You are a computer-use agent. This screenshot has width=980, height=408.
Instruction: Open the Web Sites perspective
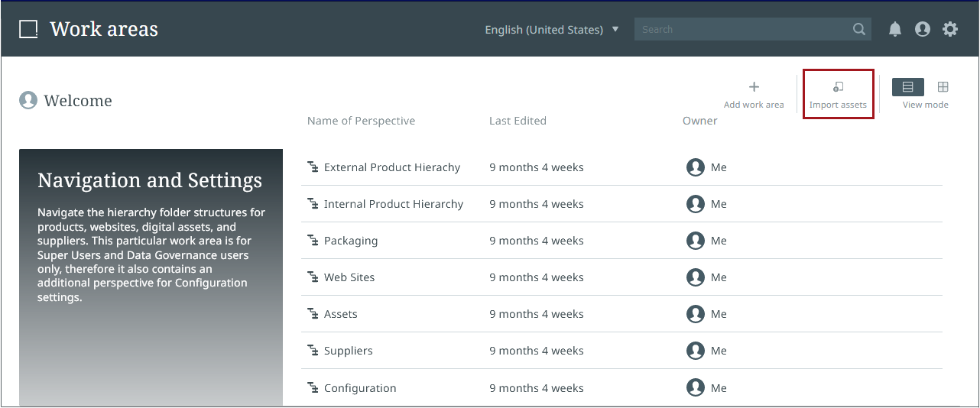click(349, 277)
